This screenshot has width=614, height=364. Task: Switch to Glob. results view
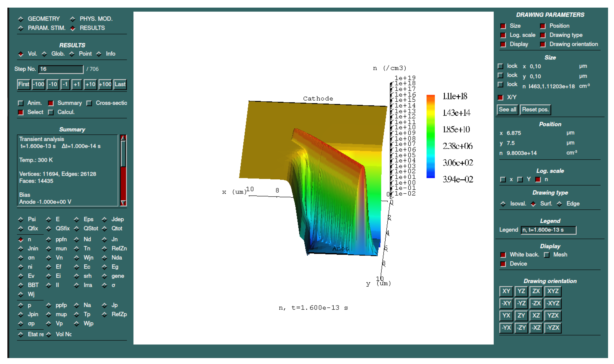[45, 54]
